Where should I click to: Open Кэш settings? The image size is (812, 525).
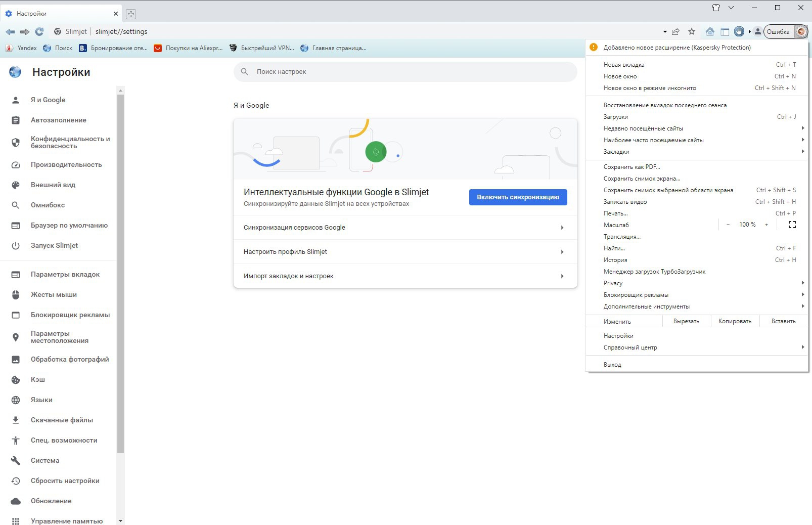58,379
